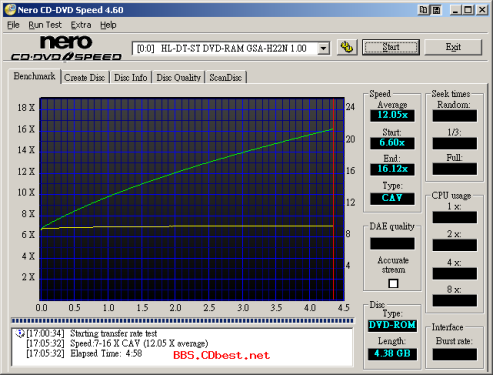This screenshot has height=375, width=493.
Task: Open the Help menu
Action: click(x=108, y=25)
